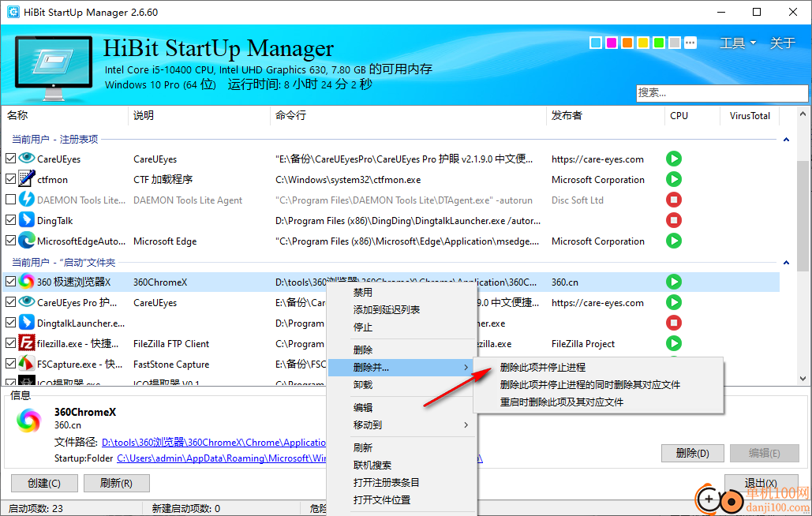
Task: Select the magenta theme color swatch
Action: (612, 43)
